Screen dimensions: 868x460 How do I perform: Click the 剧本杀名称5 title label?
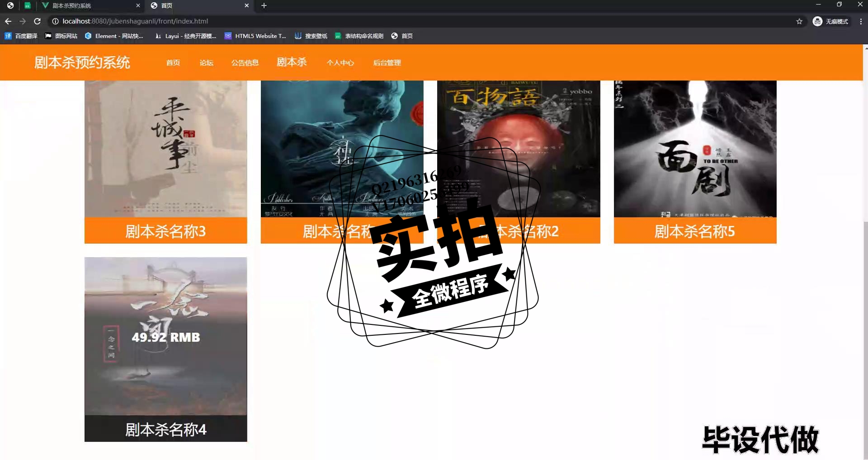tap(695, 231)
